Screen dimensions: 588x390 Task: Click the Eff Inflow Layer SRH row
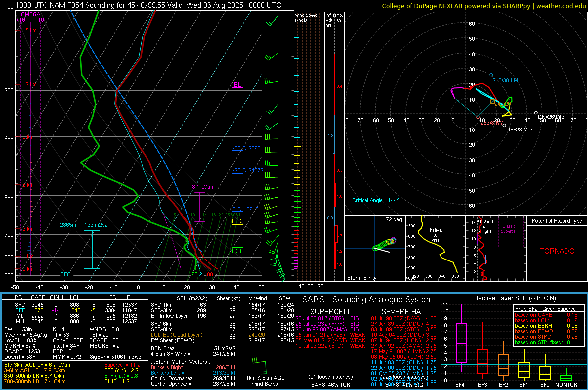222,316
